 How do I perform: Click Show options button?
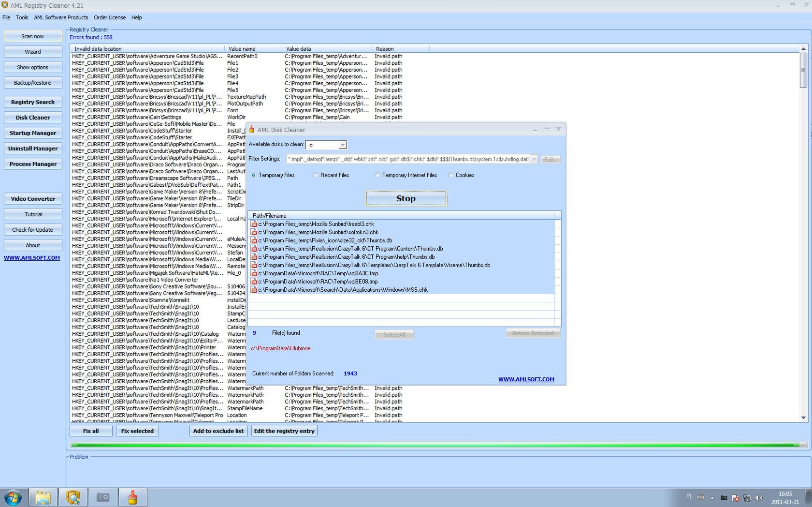(33, 67)
